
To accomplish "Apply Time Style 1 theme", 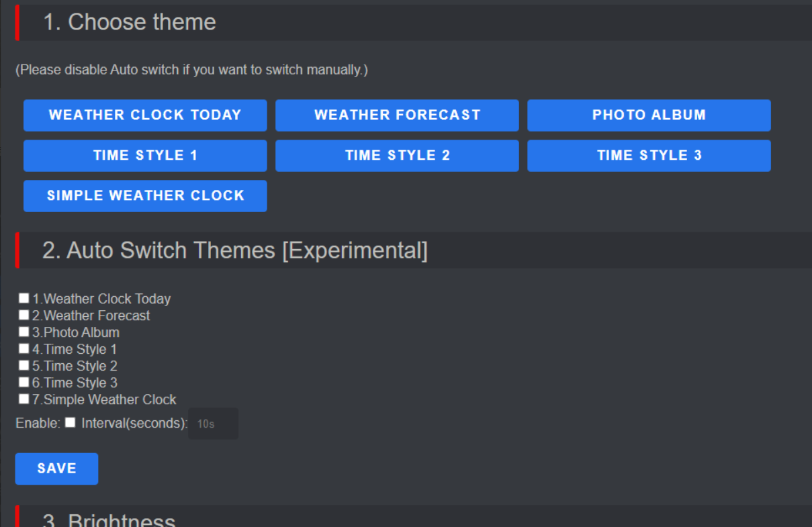I will (x=145, y=156).
